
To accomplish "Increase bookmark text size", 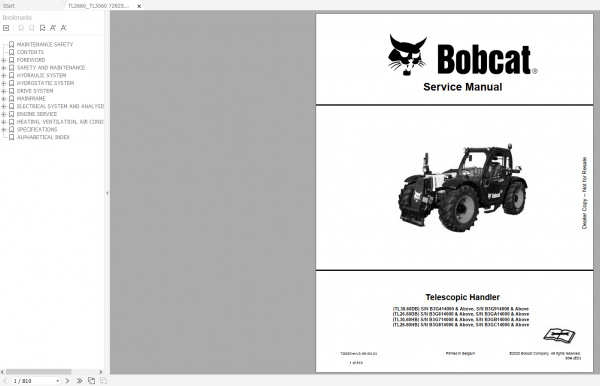I will coord(53,28).
